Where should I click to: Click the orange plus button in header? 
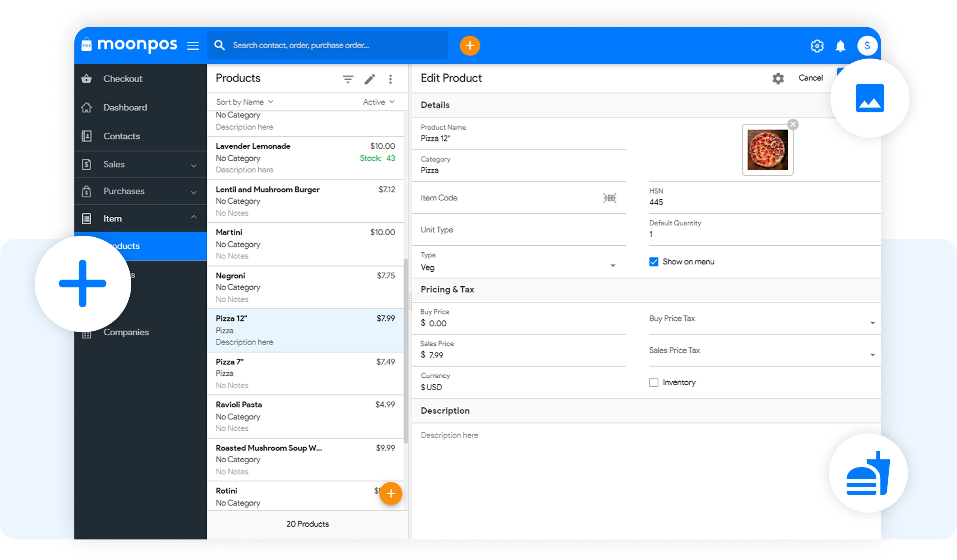click(x=470, y=46)
